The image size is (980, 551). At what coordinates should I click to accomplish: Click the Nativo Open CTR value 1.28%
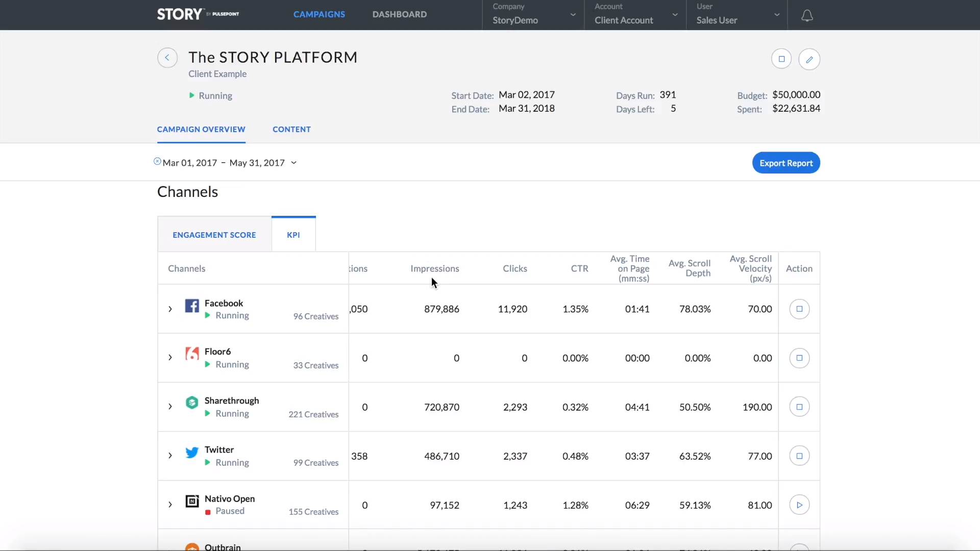point(575,505)
